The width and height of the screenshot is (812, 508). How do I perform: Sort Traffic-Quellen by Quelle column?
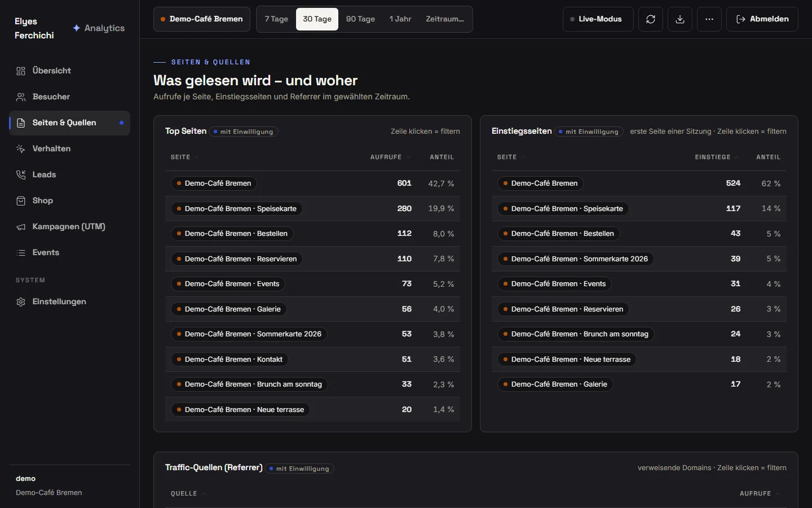pos(188,494)
